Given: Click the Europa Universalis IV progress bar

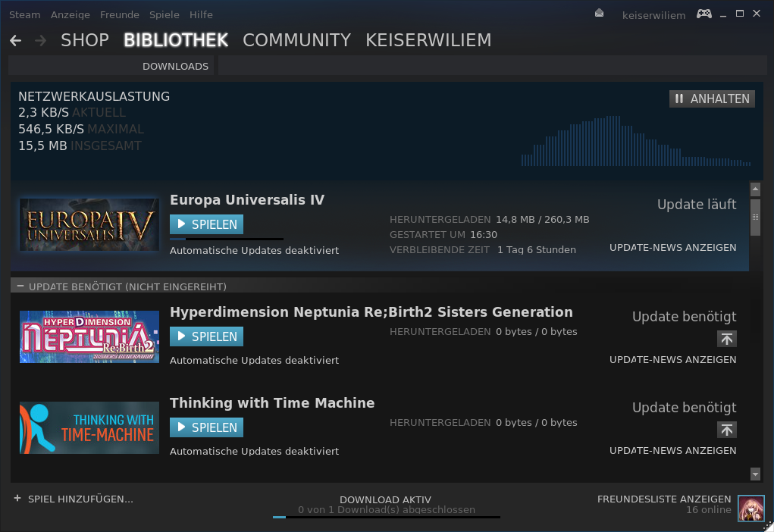Looking at the screenshot, I should coord(227,239).
